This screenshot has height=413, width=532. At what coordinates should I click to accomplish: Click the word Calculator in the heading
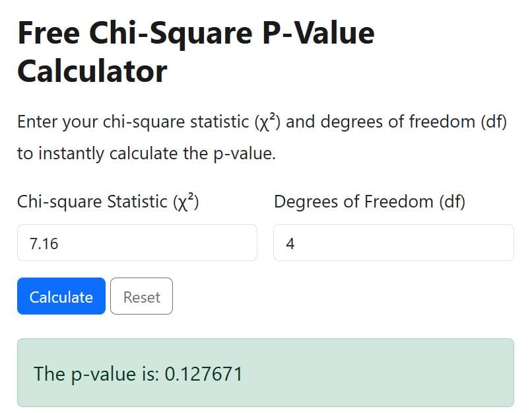coord(92,69)
